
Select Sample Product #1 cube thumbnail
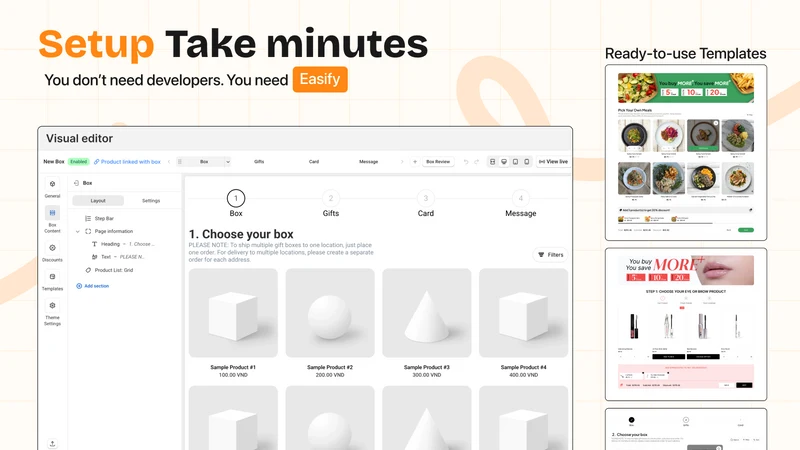point(233,313)
